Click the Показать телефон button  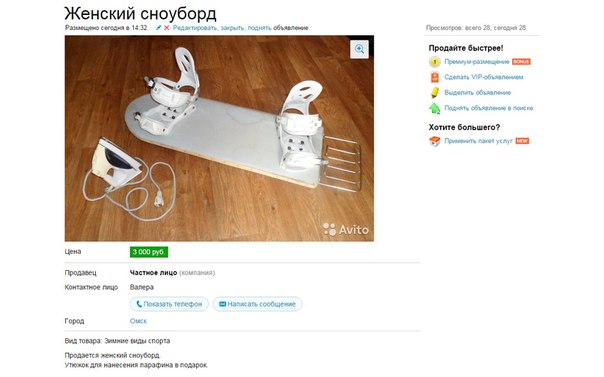tap(169, 304)
